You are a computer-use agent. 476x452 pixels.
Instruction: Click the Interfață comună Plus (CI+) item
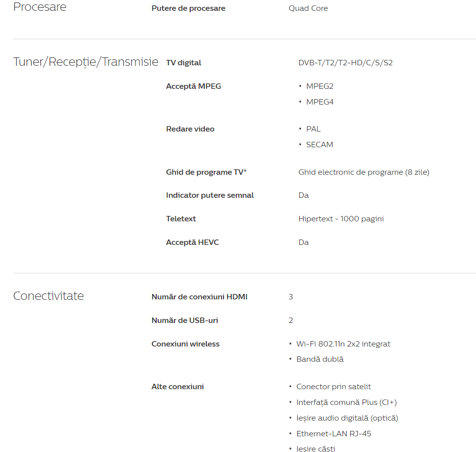point(346,402)
